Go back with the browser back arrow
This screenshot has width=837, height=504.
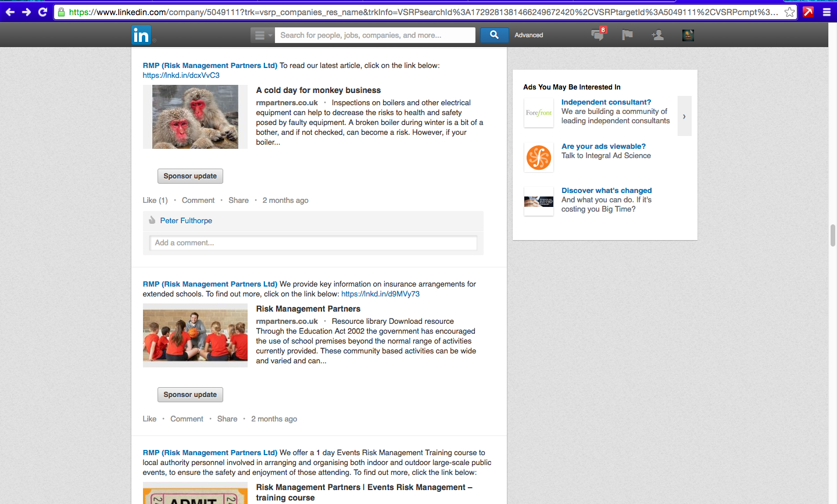[10, 12]
